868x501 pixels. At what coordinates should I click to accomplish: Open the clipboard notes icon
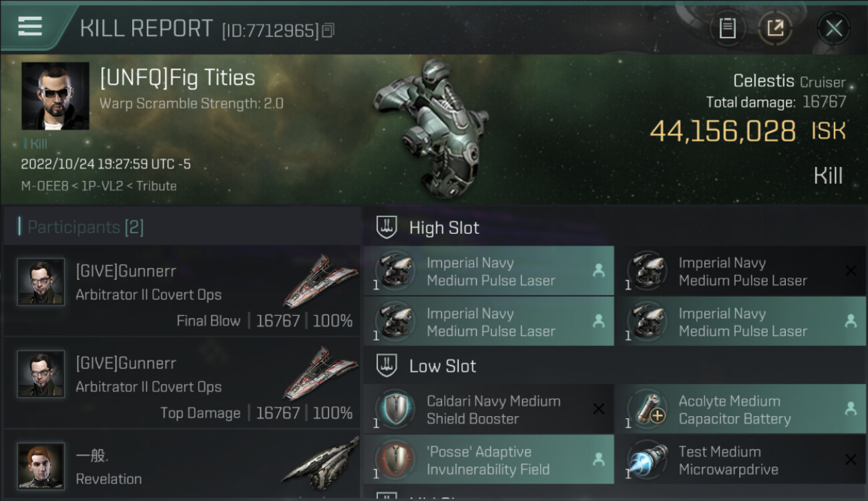[727, 28]
